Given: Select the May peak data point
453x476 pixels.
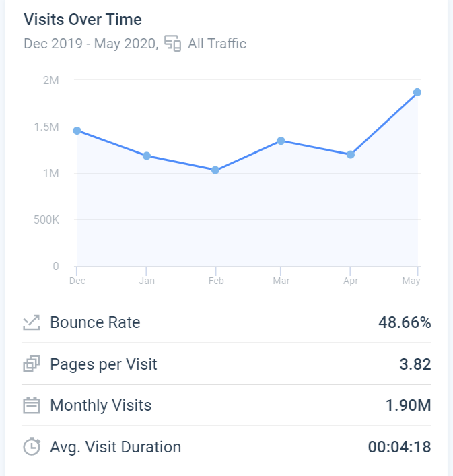Looking at the screenshot, I should tap(417, 92).
